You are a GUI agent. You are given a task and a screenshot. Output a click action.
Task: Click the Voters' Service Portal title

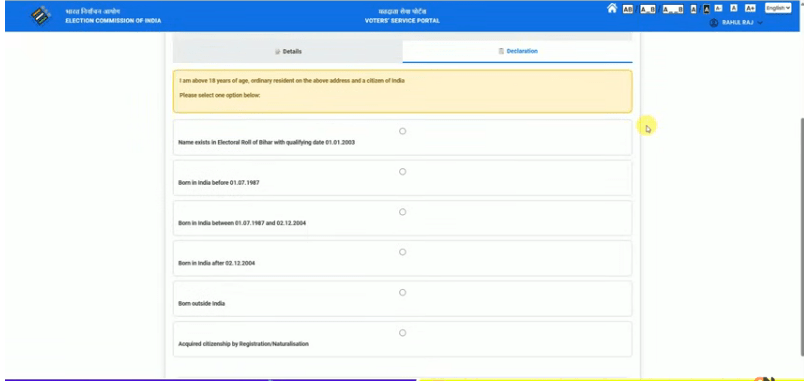(402, 21)
